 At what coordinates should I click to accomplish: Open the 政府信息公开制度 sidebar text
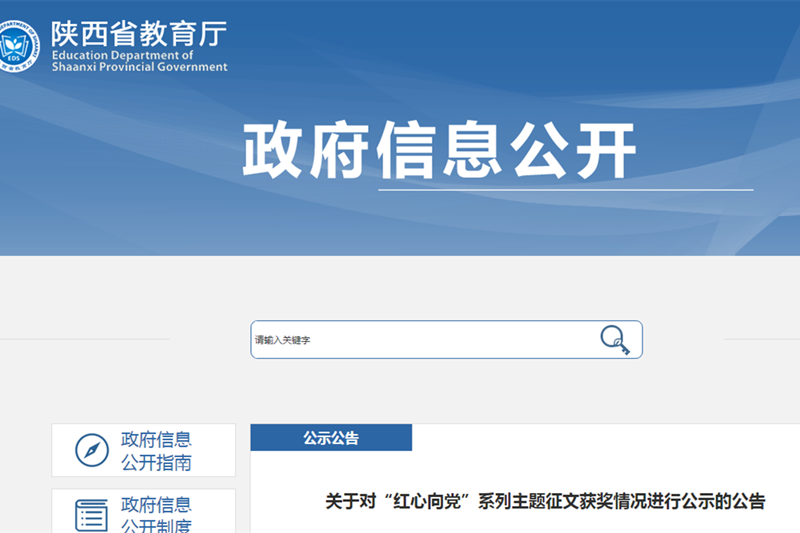pos(156,516)
